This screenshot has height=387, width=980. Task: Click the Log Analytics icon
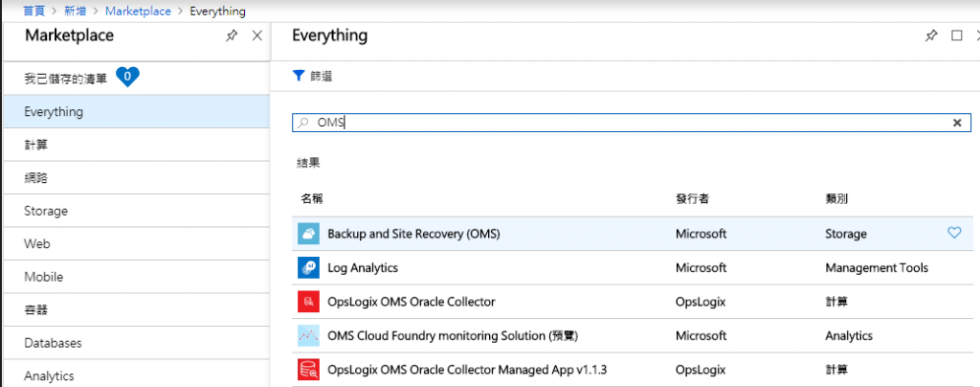pos(309,267)
